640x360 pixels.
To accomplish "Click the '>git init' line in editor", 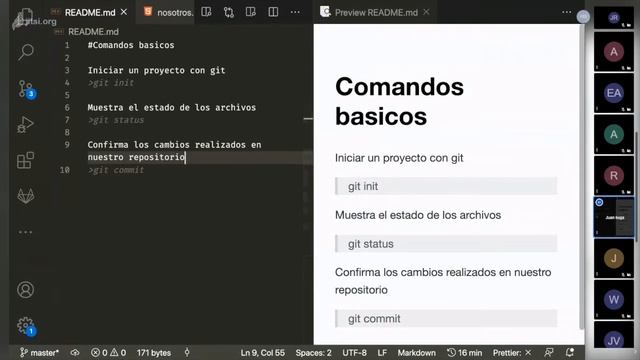I will coord(111,83).
